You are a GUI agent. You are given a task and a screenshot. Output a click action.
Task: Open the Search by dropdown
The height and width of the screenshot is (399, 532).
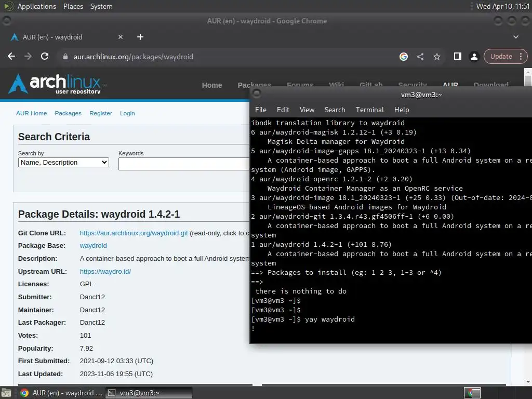(x=63, y=163)
